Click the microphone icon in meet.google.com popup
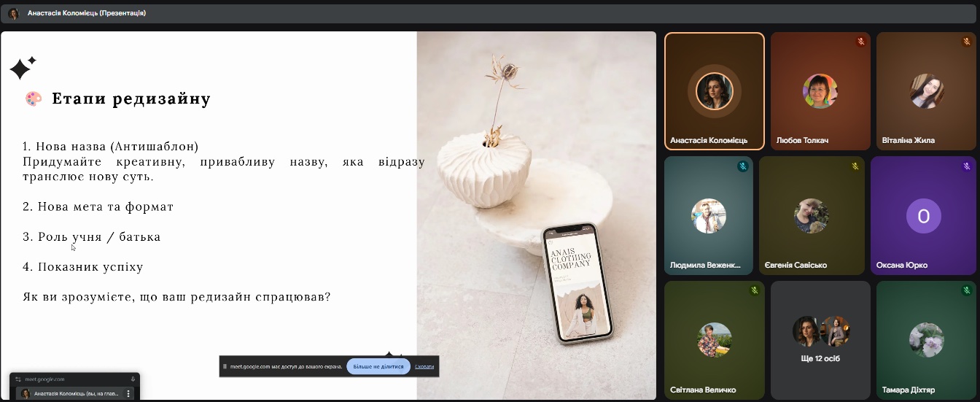This screenshot has height=402, width=980. tap(133, 379)
